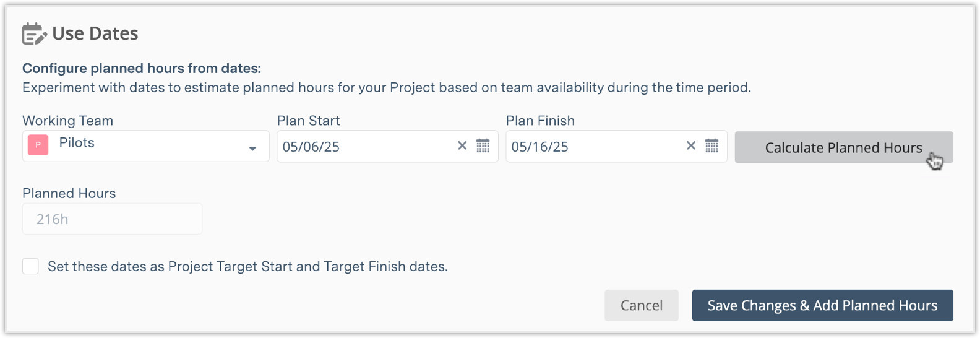
Task: Save Changes & Add Planned Hours
Action: tap(822, 305)
